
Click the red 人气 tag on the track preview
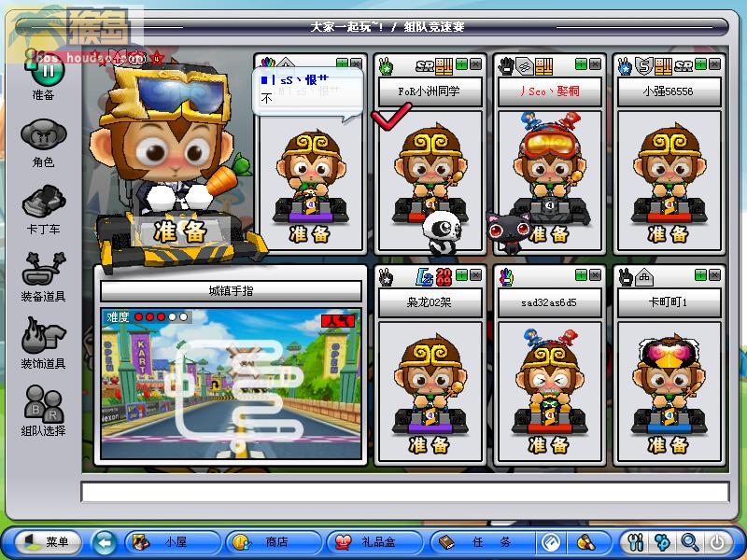[338, 320]
